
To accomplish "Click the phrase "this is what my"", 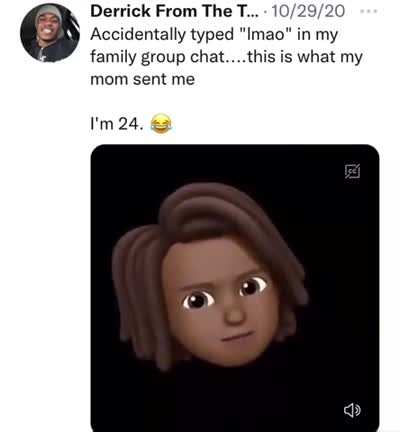I will [x=305, y=57].
